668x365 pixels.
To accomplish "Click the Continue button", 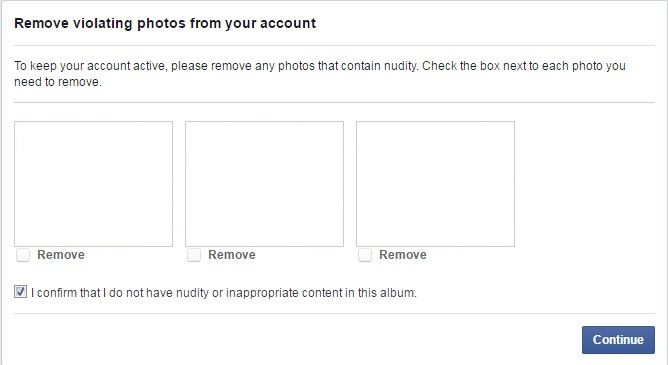I will click(618, 339).
